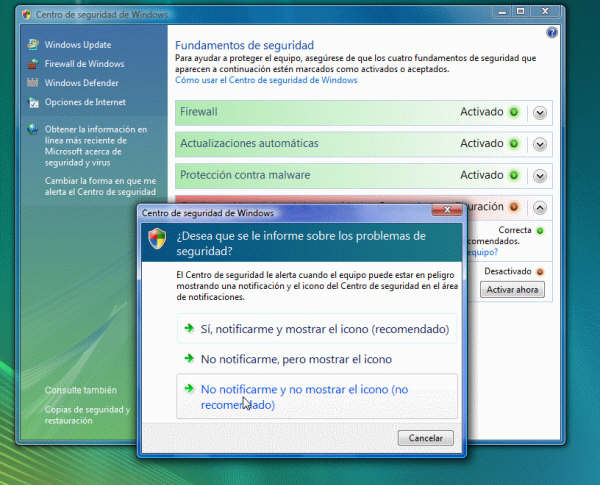Click the Desactivado status text
This screenshot has height=485, width=600.
[x=508, y=271]
